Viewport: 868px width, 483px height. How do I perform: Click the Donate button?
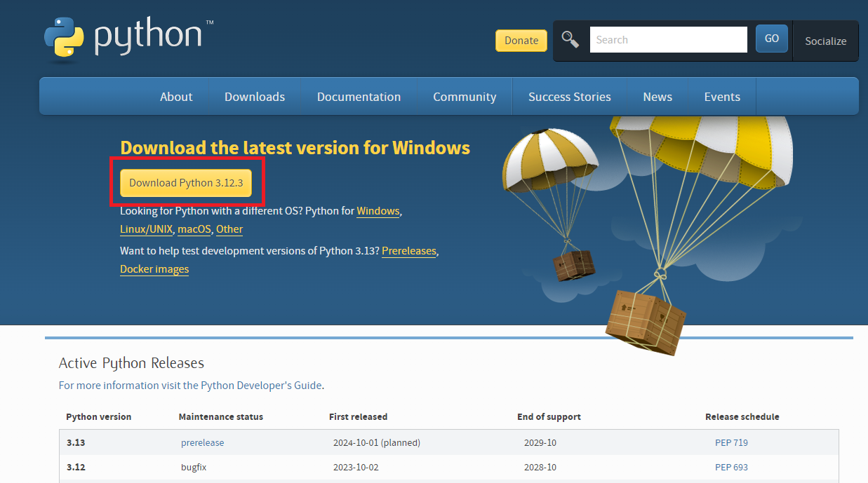(521, 41)
